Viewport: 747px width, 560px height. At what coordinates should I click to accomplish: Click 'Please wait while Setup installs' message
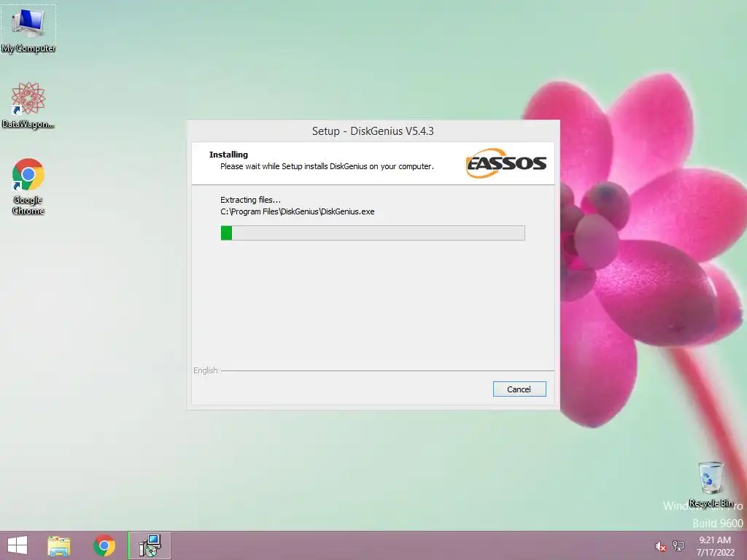pos(327,166)
